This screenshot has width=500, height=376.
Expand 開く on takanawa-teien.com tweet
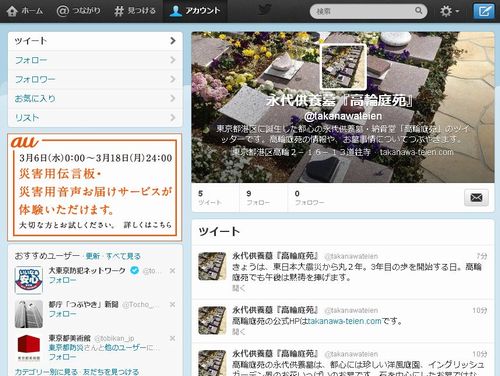point(238,332)
